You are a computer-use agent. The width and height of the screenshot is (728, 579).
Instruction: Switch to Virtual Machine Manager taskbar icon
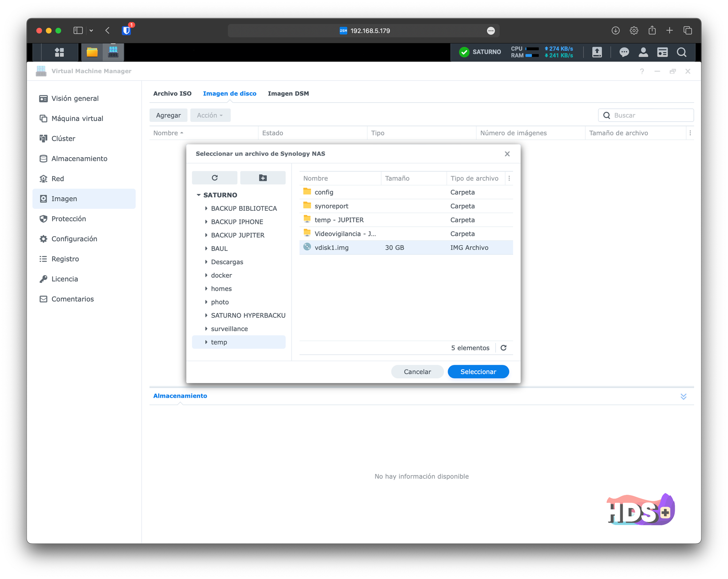coord(113,52)
